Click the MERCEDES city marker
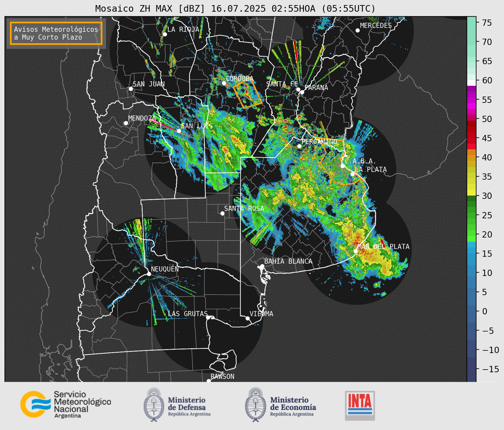504x430 pixels. click(357, 31)
